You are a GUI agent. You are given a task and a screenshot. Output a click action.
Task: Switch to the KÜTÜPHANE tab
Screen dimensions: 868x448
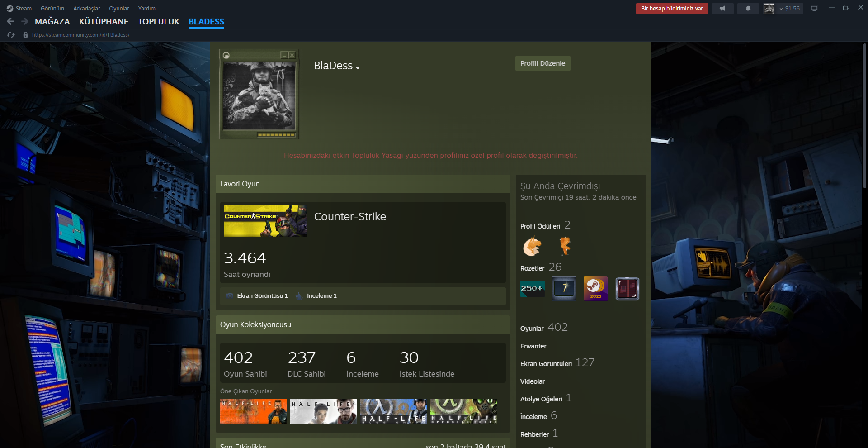pyautogui.click(x=104, y=22)
